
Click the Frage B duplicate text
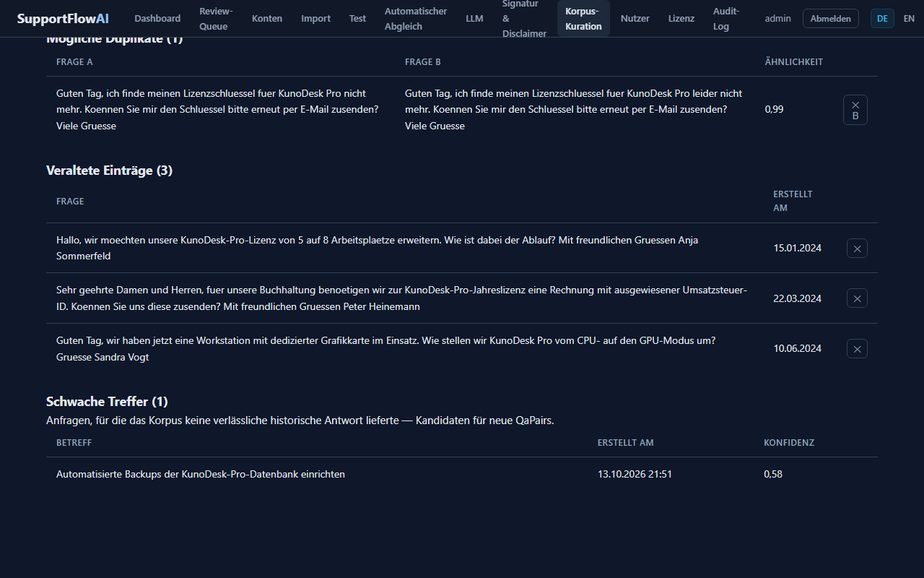point(573,110)
